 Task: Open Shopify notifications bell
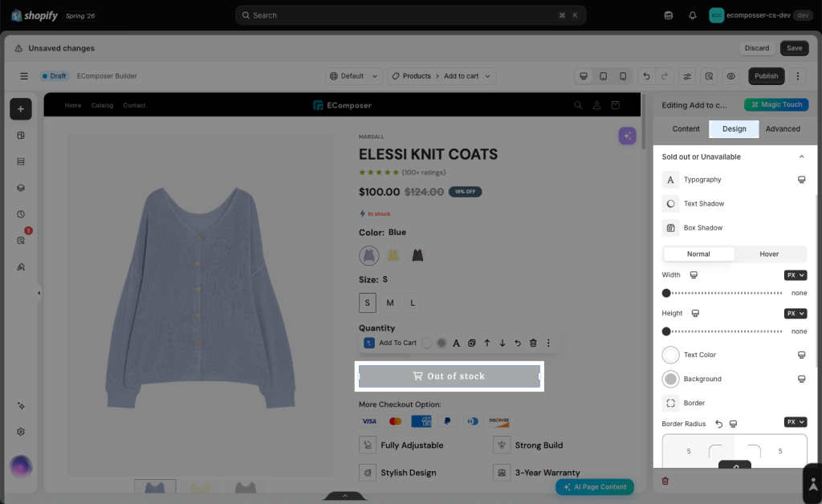[x=693, y=15]
